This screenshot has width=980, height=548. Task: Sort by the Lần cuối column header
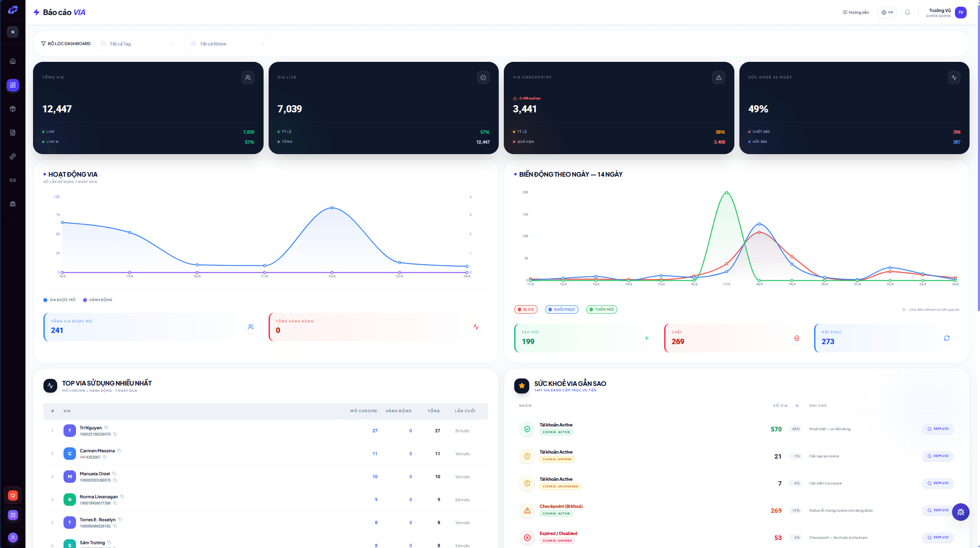coord(465,411)
